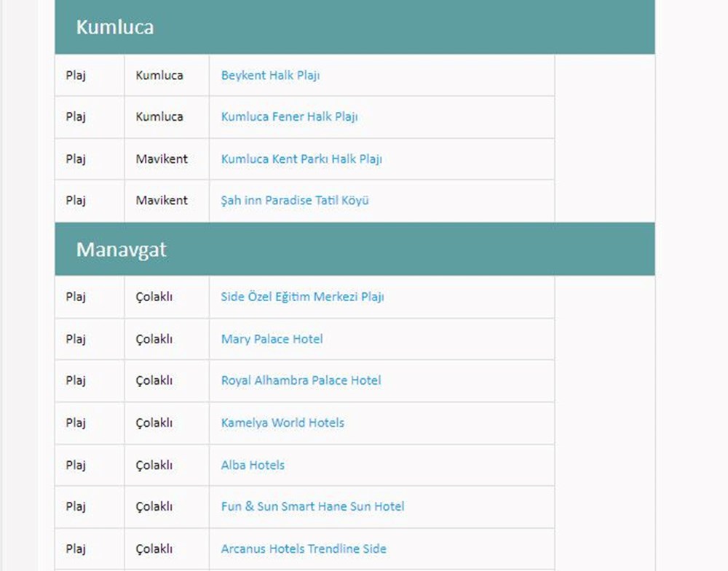Click the Manavgat section header
Image resolution: width=728 pixels, height=571 pixels.
coord(121,250)
